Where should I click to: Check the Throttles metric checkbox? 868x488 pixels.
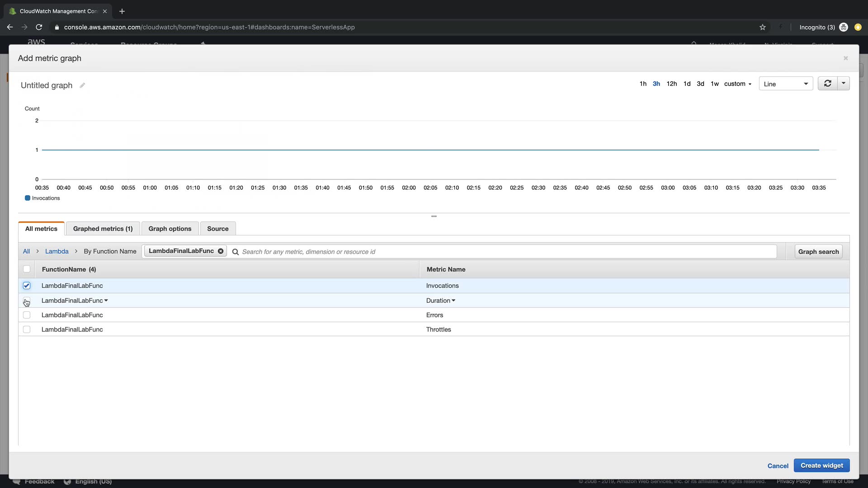pos(27,329)
